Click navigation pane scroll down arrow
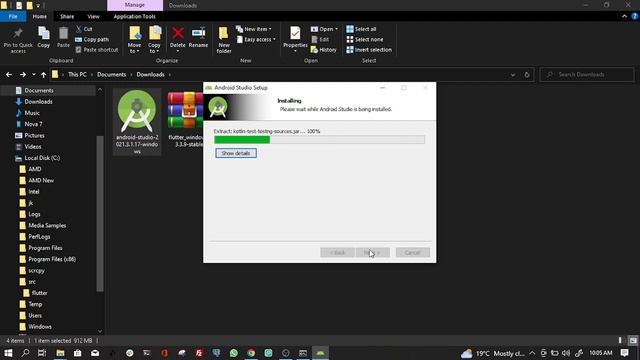 coord(100,331)
